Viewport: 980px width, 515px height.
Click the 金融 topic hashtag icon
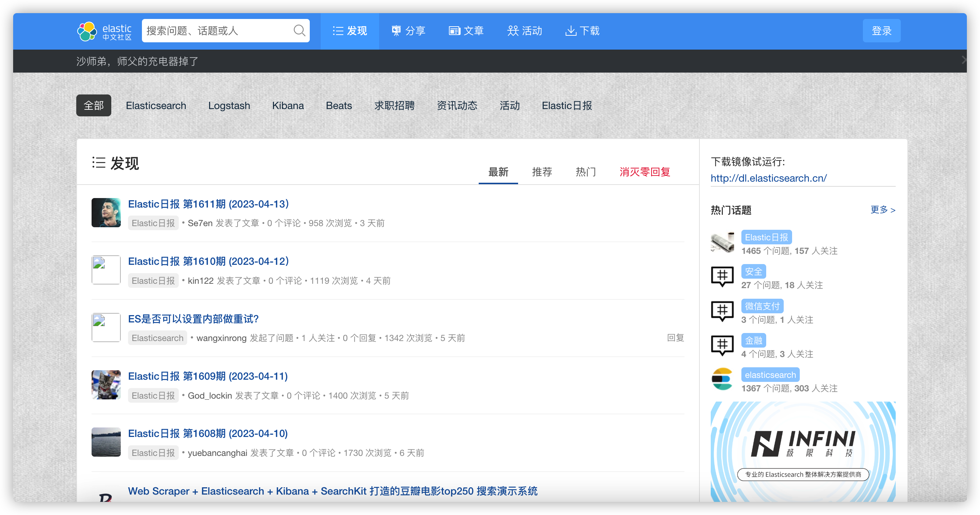click(x=722, y=345)
